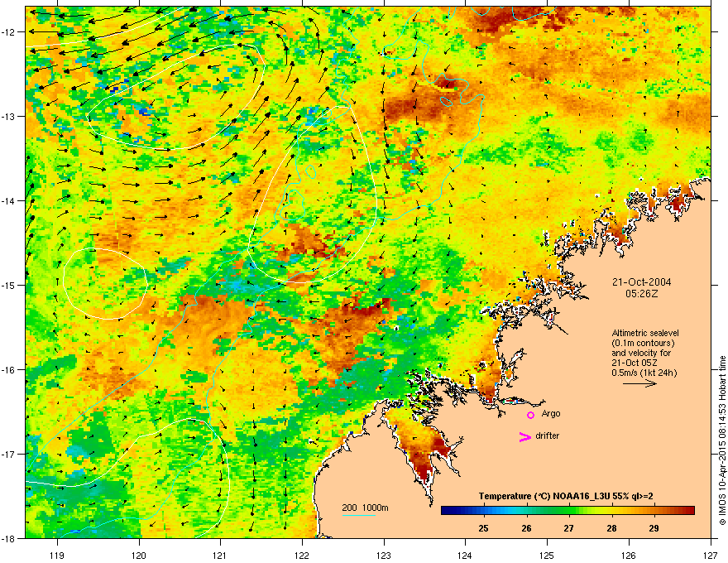
Task: Click the latitude axis label -18
Action: [8, 538]
